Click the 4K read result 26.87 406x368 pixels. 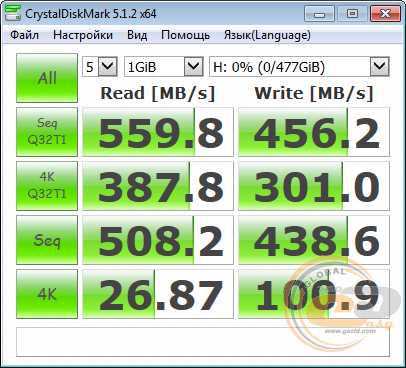(158, 294)
